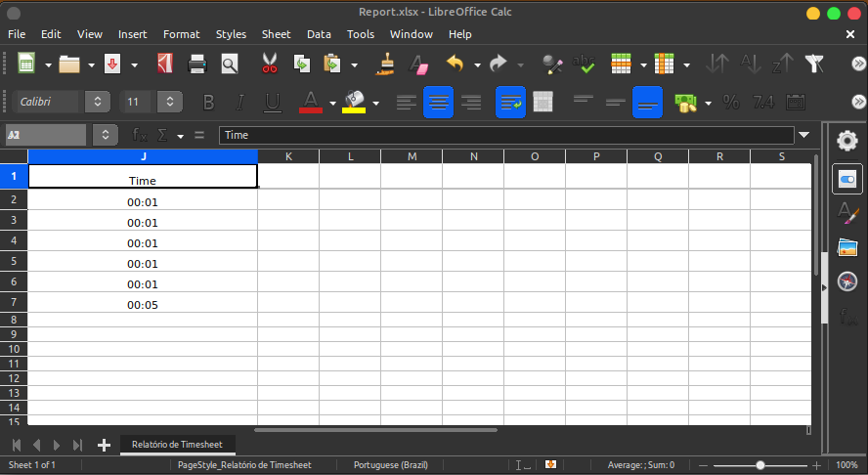The image size is (868, 475).
Task: Run the spelling check
Action: (x=584, y=65)
